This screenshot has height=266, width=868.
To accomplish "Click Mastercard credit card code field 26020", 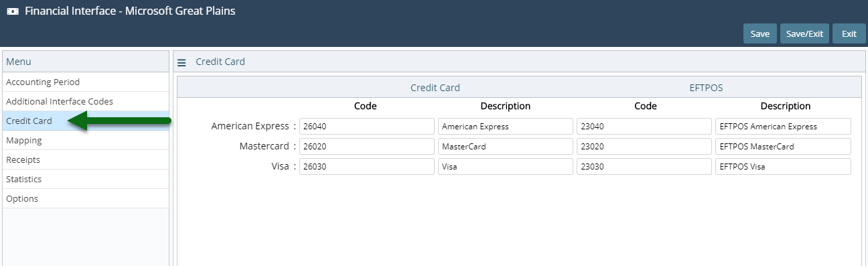I will [x=367, y=146].
